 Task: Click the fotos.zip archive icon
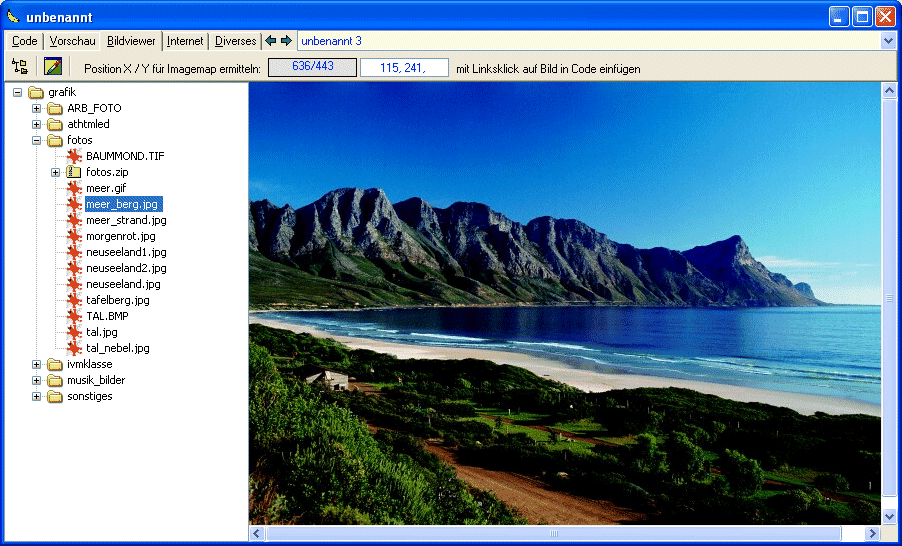click(74, 172)
